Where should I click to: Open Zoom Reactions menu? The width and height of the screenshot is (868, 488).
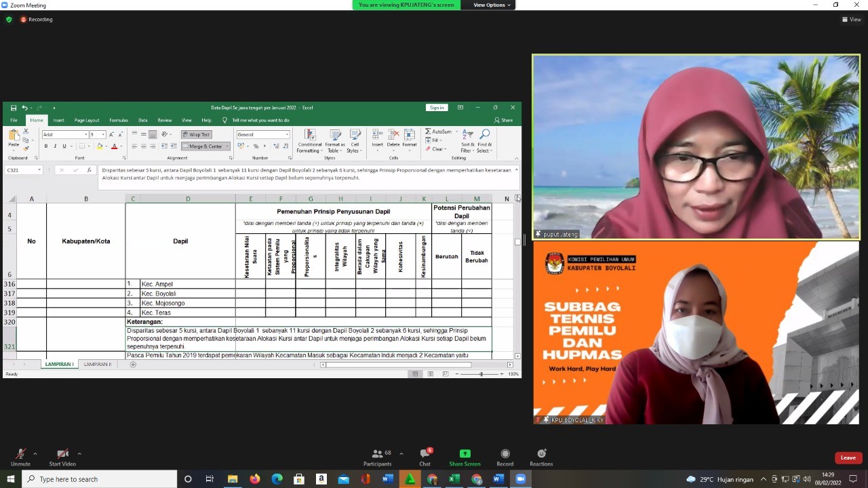pos(541,457)
